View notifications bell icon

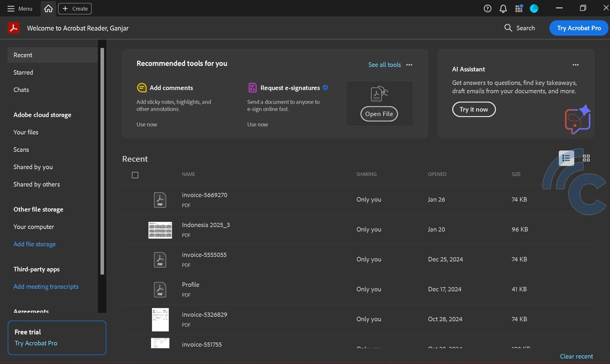[503, 9]
